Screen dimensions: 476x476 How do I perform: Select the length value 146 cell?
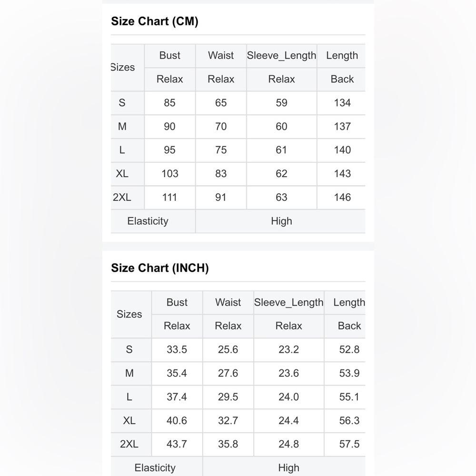[342, 198]
